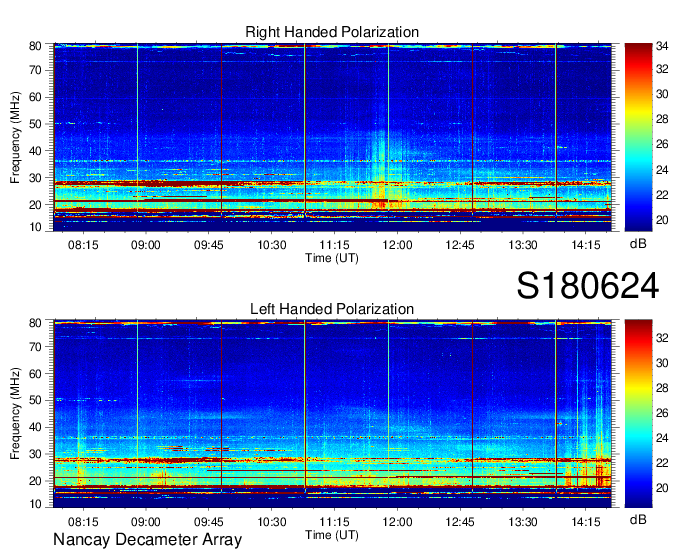The height and width of the screenshot is (552, 680).
Task: Click the S180624 observation label
Action: [588, 286]
